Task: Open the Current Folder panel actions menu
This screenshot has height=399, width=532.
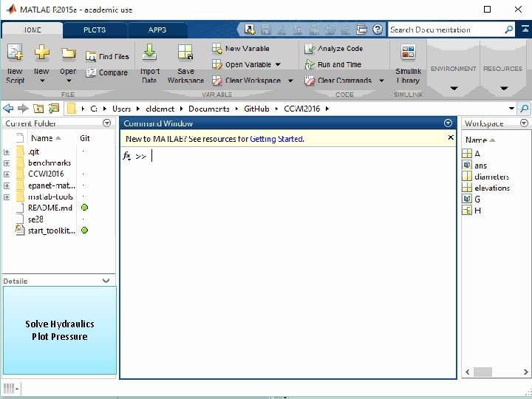Action: (x=107, y=123)
